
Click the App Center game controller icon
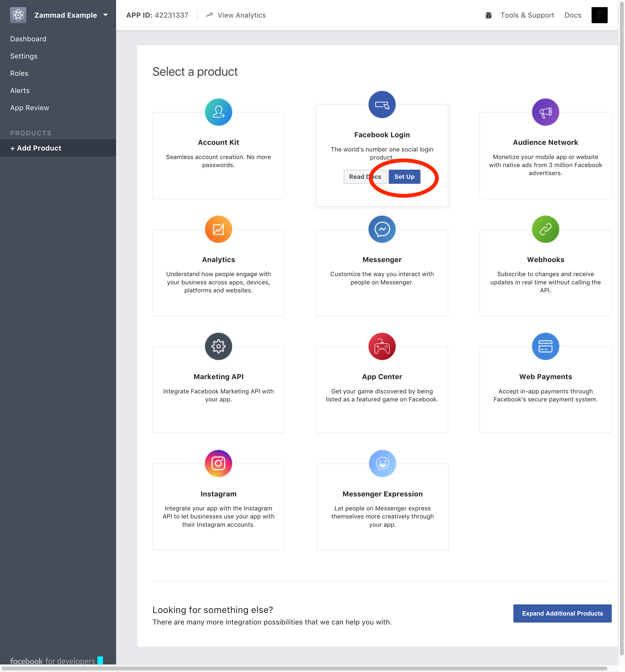(382, 347)
